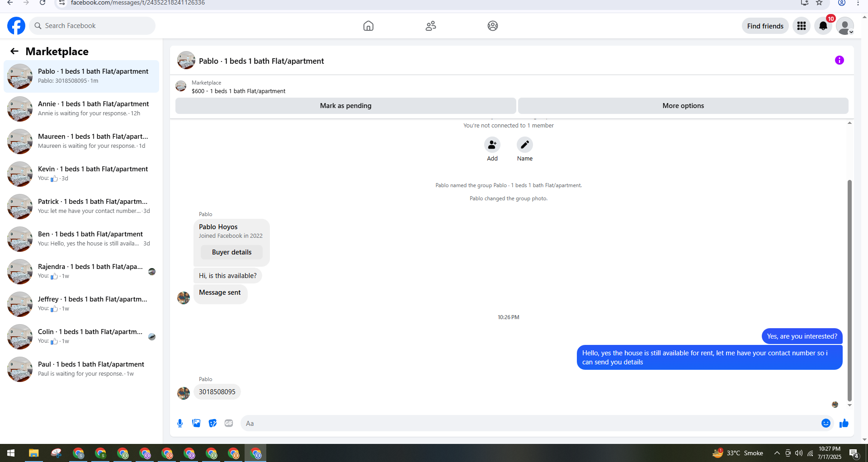868x462 pixels.
Task: Send a thumbs-up like
Action: 844,423
